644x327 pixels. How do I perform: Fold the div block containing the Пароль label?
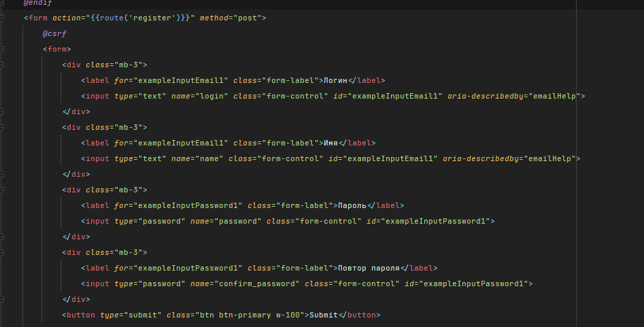click(x=1, y=190)
